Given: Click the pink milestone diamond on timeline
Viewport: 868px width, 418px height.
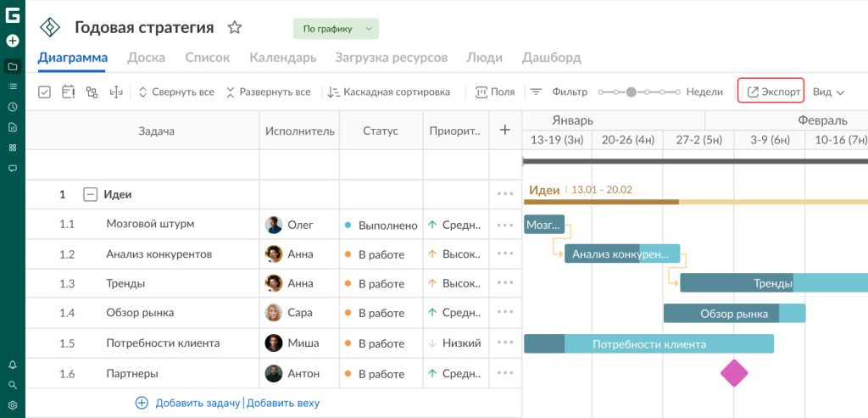Looking at the screenshot, I should (x=734, y=372).
